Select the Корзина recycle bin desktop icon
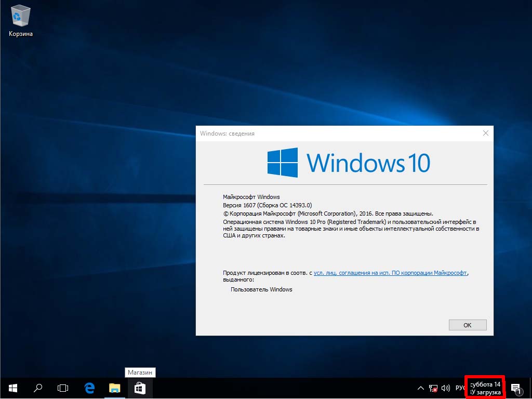 point(21,21)
